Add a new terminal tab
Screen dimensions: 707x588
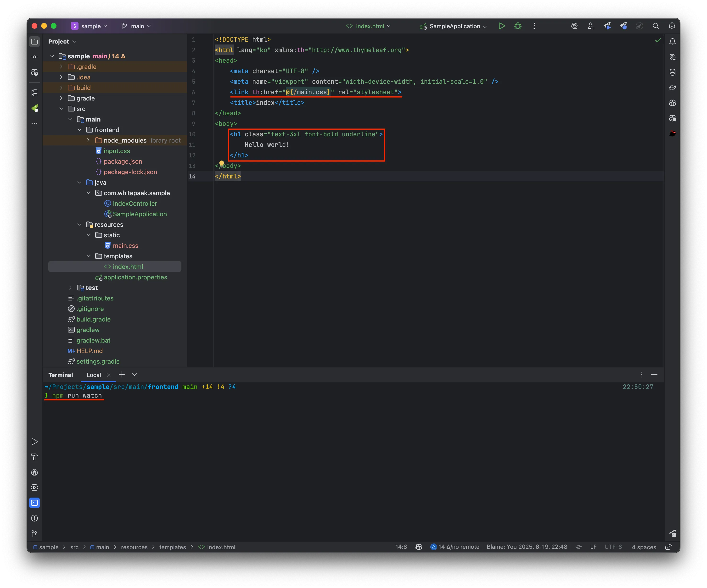[x=122, y=375]
